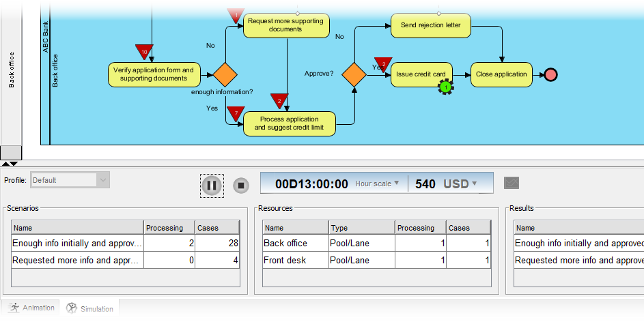Pause the running simulation

tap(212, 185)
